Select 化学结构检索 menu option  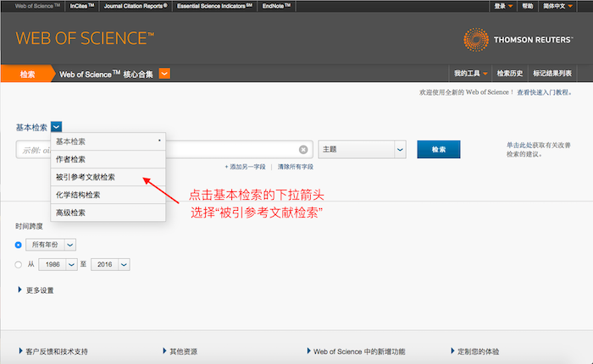tap(78, 195)
